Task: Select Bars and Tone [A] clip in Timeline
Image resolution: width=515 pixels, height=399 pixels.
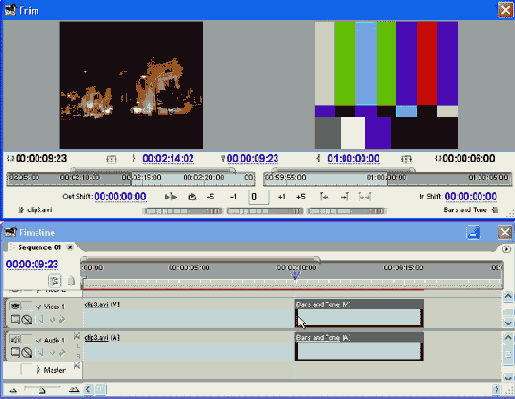Action: [x=359, y=346]
